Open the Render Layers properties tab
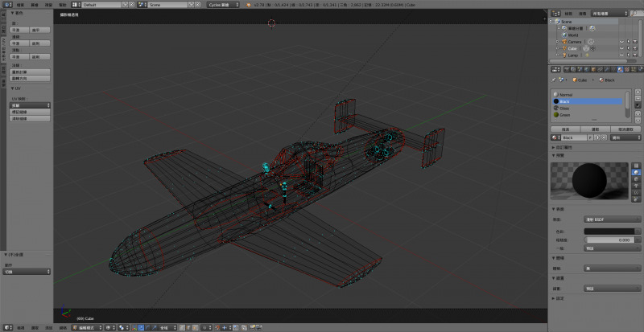This screenshot has height=332, width=644. tap(573, 70)
